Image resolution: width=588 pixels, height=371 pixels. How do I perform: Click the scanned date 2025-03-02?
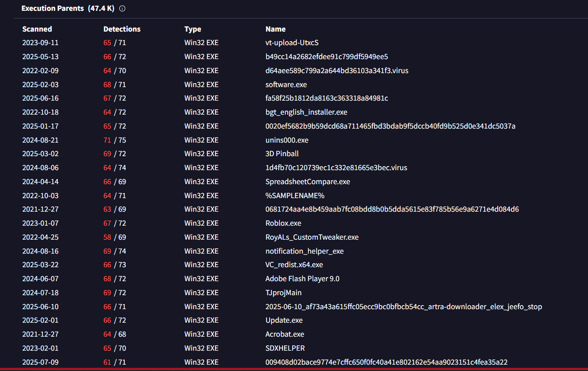tap(40, 154)
